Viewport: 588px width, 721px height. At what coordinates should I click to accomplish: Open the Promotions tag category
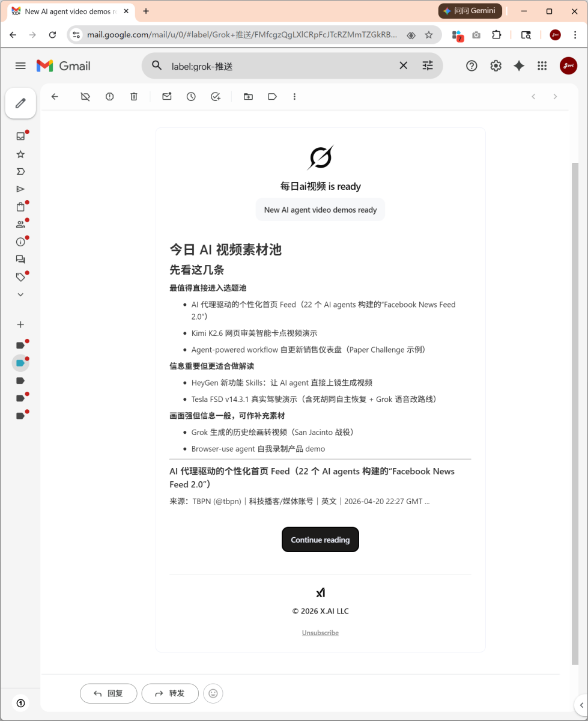pos(20,277)
